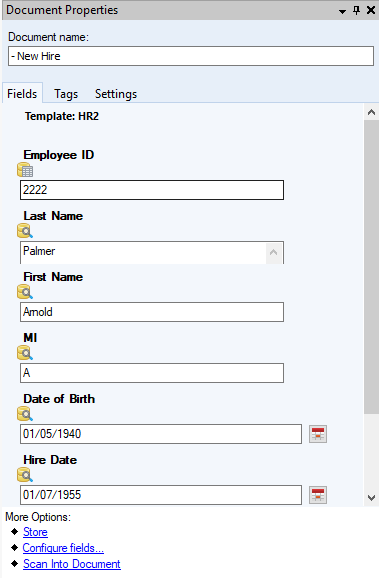
Task: Click the fields scrollbar down arrow
Action: tap(371, 498)
